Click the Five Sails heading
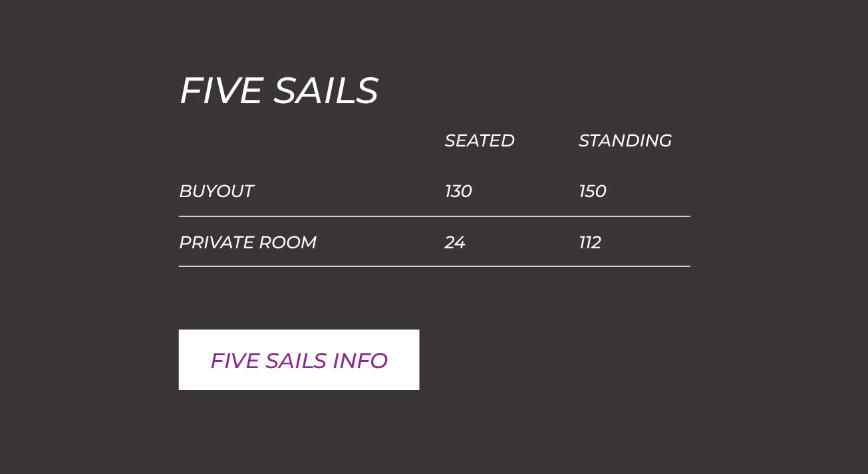The image size is (868, 474). 279,91
